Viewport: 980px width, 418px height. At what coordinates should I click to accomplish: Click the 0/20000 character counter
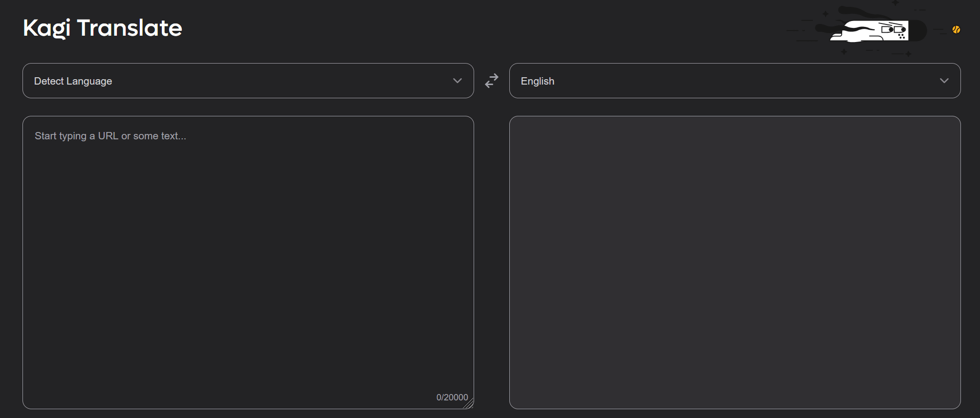pos(452,397)
